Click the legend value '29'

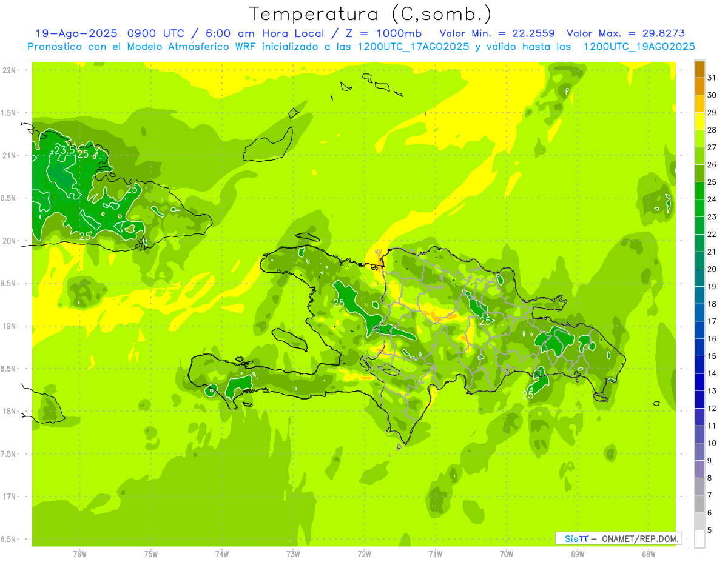click(712, 113)
